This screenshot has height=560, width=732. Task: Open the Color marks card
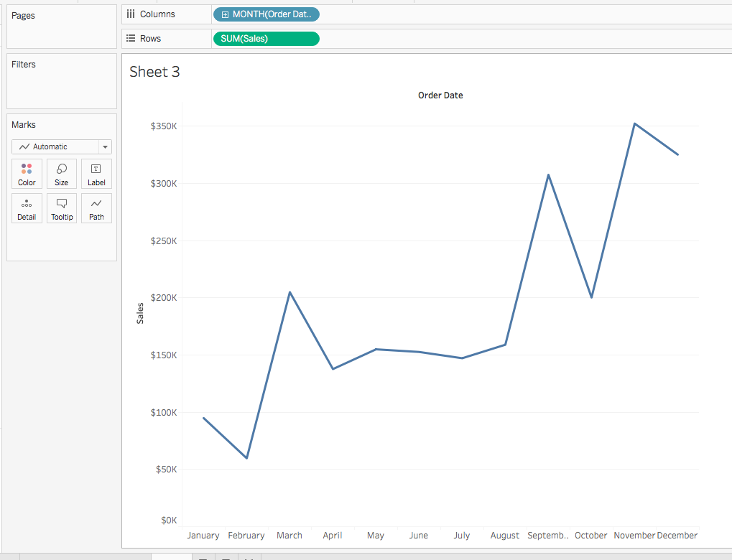point(27,174)
